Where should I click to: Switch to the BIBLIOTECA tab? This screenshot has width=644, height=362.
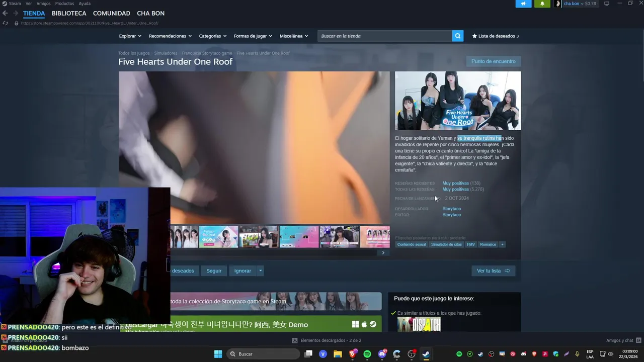(69, 13)
